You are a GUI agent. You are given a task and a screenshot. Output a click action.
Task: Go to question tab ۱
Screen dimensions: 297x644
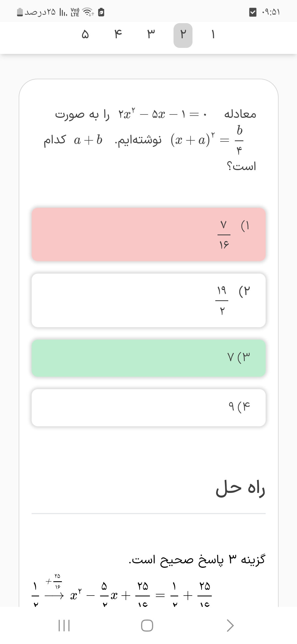pyautogui.click(x=213, y=35)
